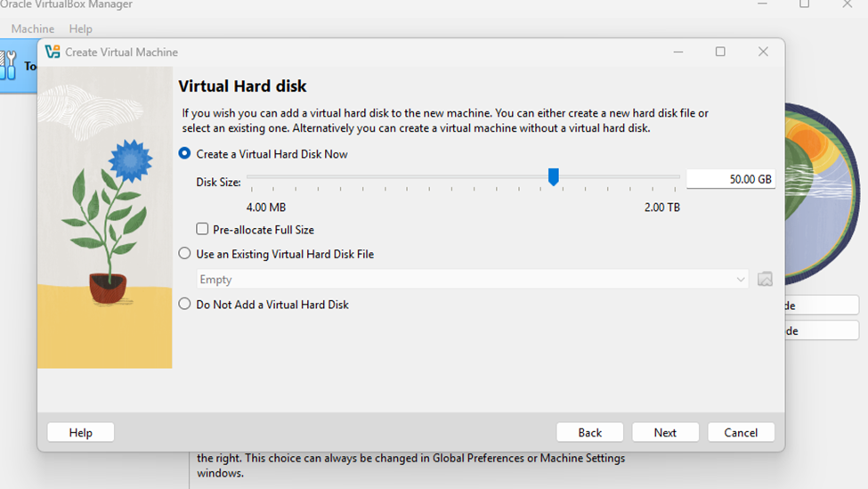Open the Help menu in the menu bar
Image resolution: width=868 pixels, height=489 pixels.
81,29
